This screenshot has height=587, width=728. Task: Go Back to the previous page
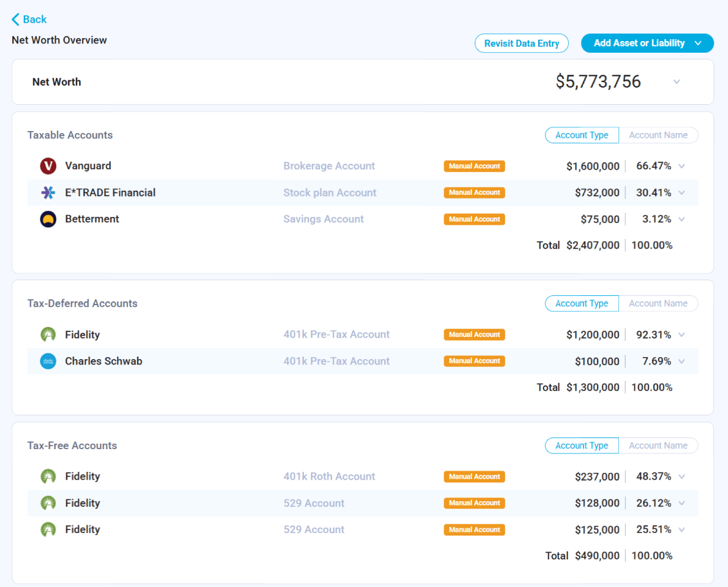pos(29,20)
